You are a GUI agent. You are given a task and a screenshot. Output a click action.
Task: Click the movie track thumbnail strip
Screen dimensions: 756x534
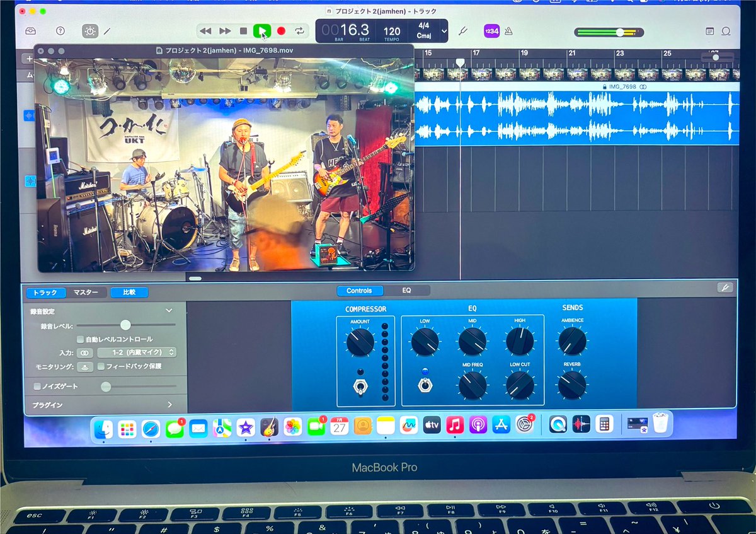pos(576,74)
